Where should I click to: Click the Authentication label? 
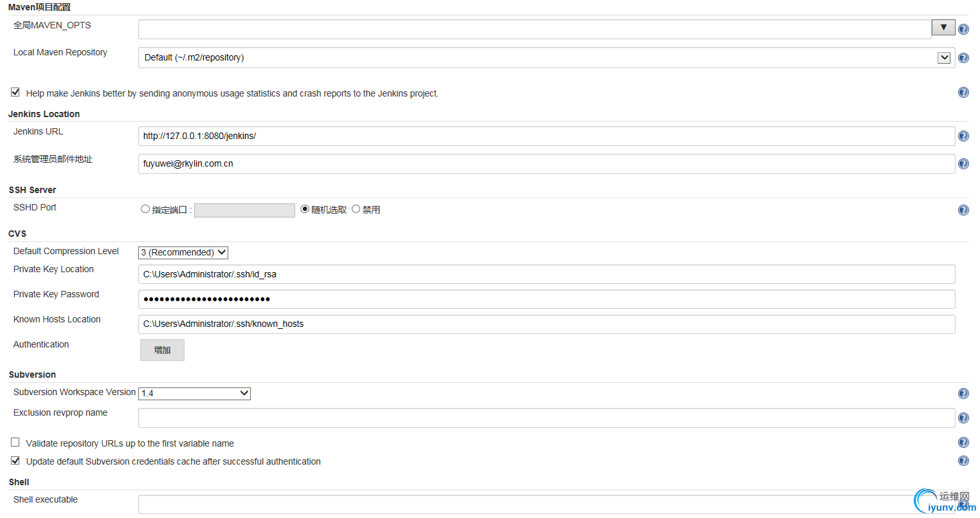(x=41, y=344)
